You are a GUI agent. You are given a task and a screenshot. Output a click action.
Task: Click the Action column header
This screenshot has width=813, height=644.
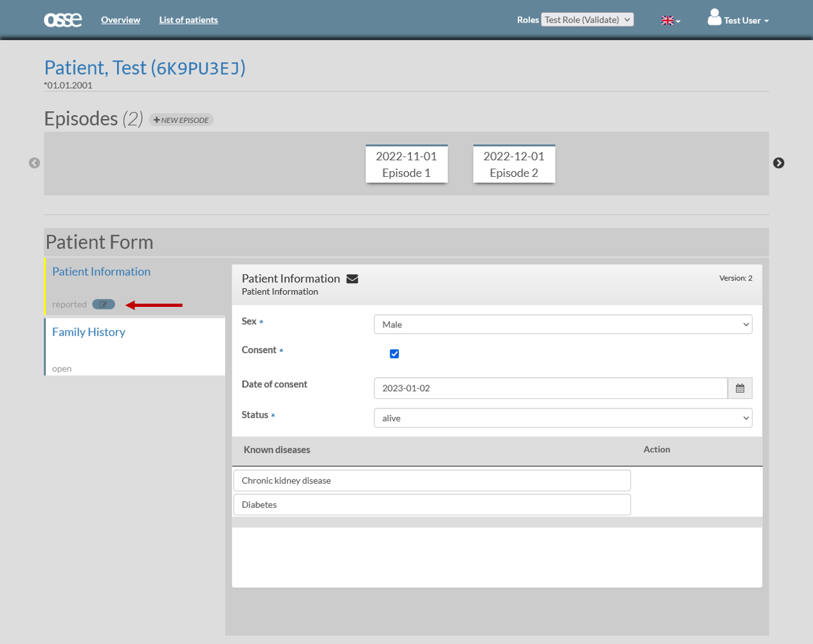(657, 450)
